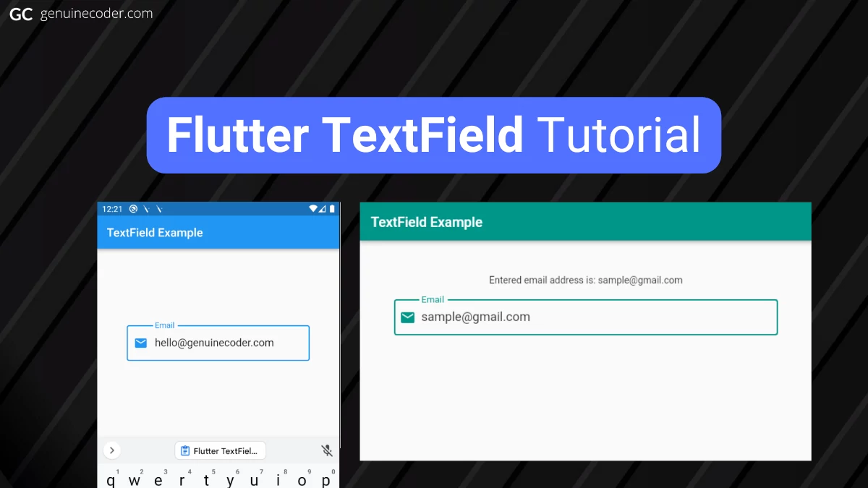This screenshot has height=488, width=868.
Task: Unmute the microphone on the keyboard toolbar
Action: [326, 450]
